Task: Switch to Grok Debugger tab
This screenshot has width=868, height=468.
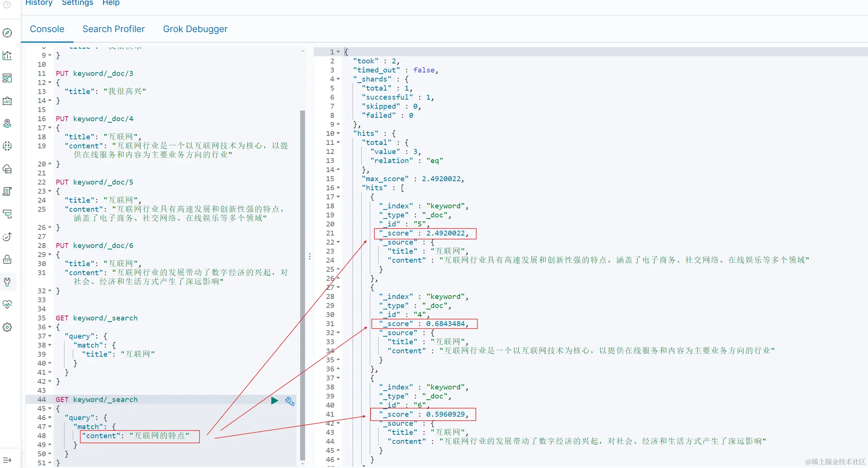Action: pyautogui.click(x=195, y=29)
